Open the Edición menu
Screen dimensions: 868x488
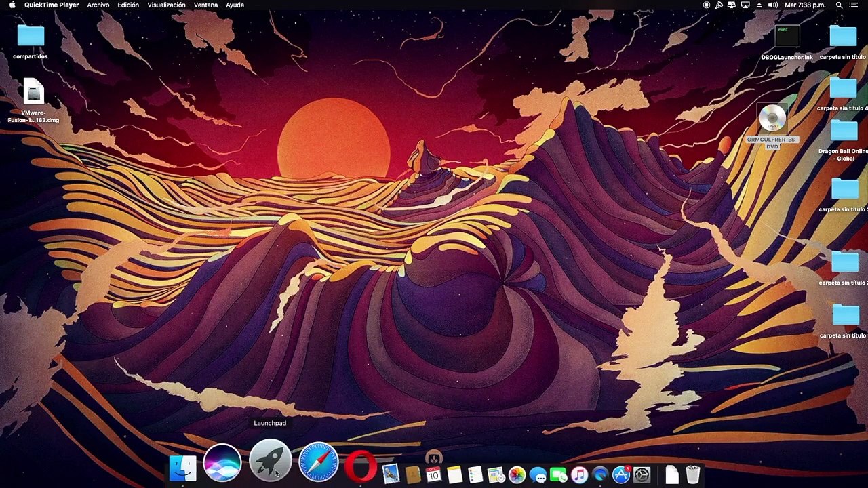128,5
